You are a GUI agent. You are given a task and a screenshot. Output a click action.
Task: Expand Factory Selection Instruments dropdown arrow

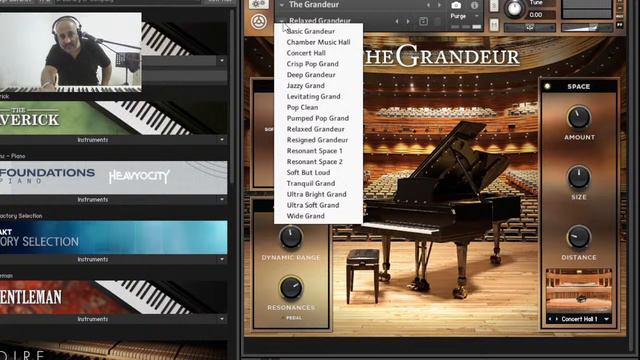tap(222, 259)
